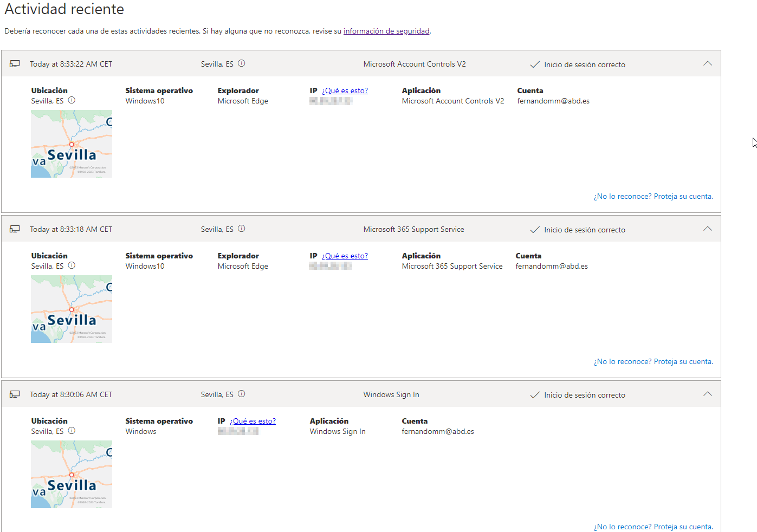This screenshot has width=757, height=532.
Task: Click device icon in 8:33:22 AM row
Action: [x=15, y=64]
